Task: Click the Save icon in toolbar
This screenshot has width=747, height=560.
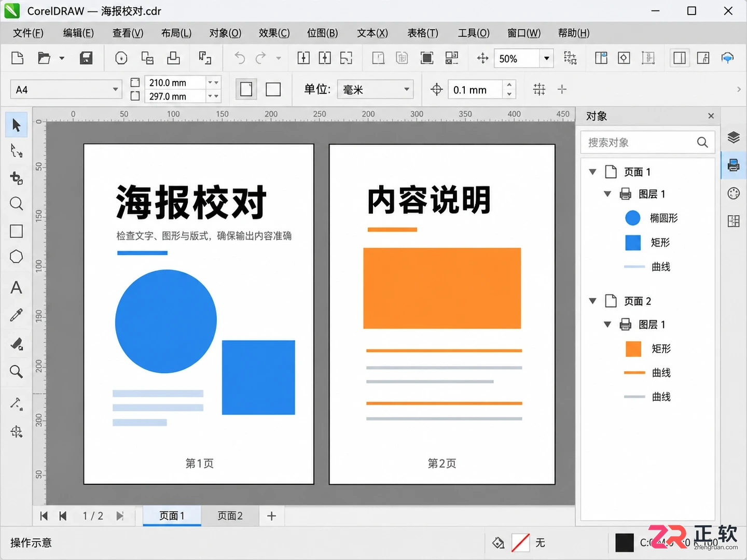Action: click(x=86, y=58)
